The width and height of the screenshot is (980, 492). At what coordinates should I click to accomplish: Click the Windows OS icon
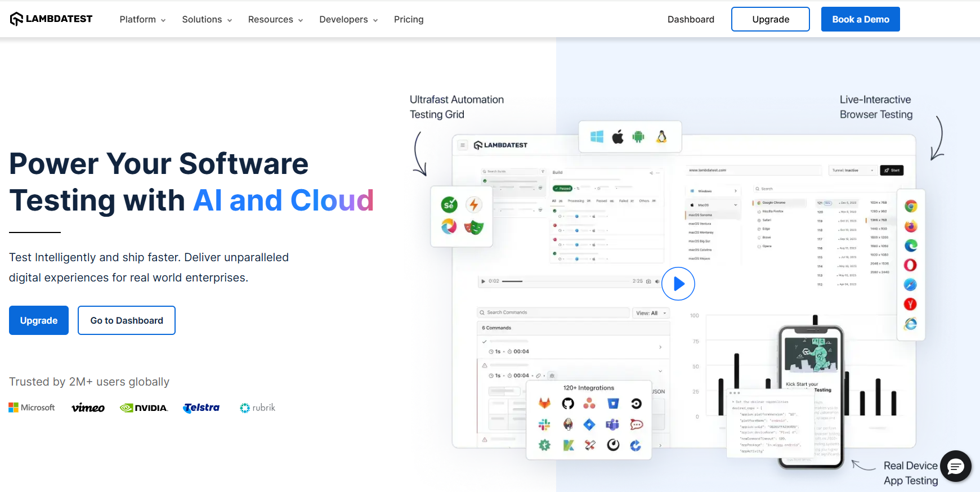coord(597,136)
